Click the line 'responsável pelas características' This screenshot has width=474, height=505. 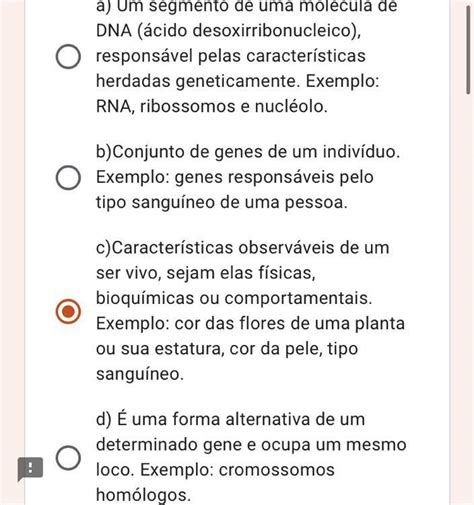click(231, 56)
